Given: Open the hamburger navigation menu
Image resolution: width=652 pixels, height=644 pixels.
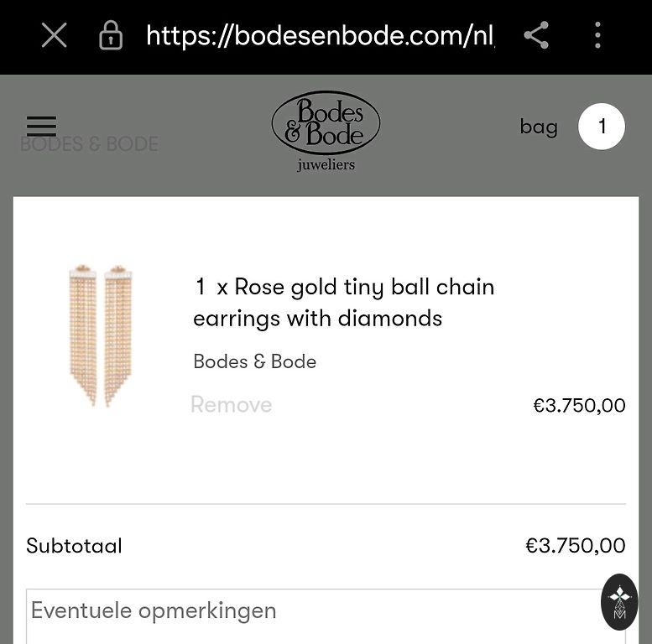Looking at the screenshot, I should click(41, 126).
